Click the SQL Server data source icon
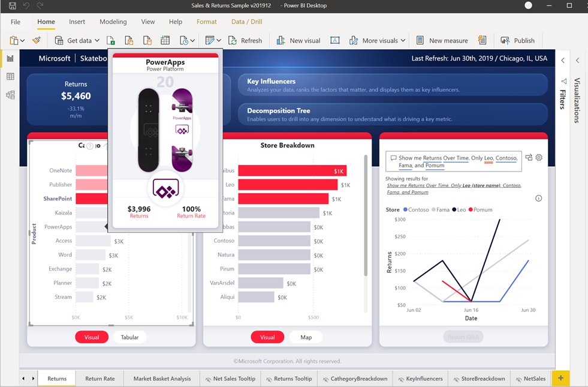This screenshot has width=588, height=387. (147, 41)
